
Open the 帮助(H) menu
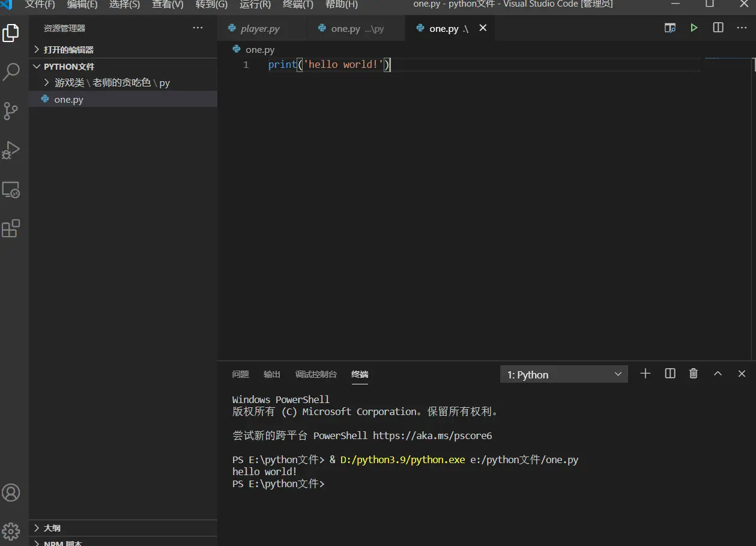[342, 4]
